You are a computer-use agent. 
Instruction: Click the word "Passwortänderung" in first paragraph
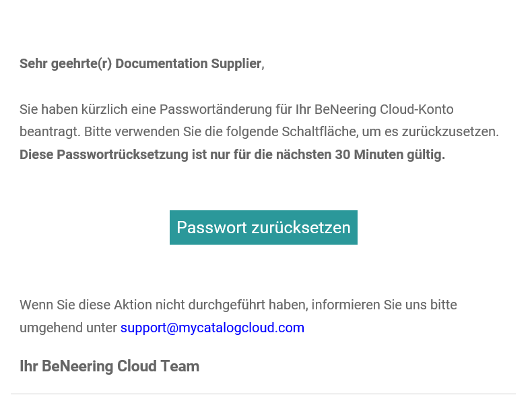pos(210,109)
